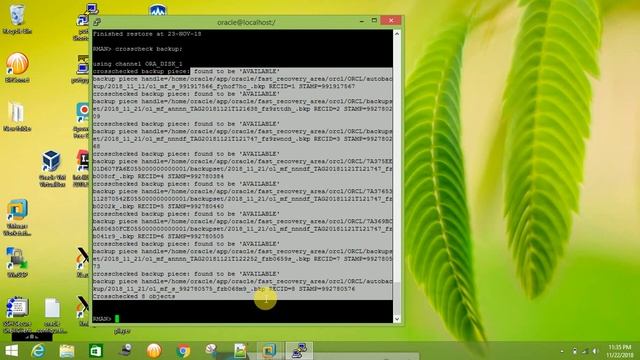Open the Windows Start button

(12, 351)
